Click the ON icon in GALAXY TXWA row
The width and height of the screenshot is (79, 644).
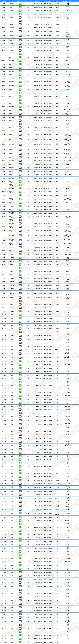coord(20,44)
